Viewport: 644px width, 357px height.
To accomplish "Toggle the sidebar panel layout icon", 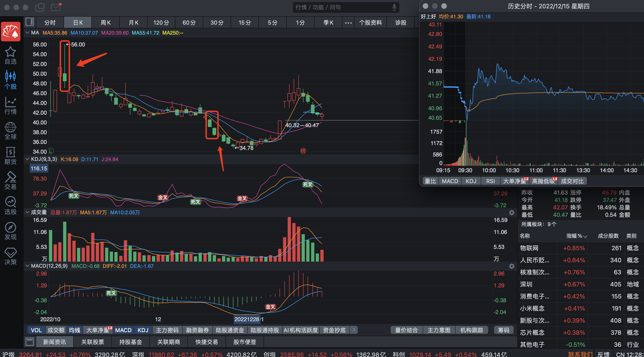I will click(x=30, y=22).
